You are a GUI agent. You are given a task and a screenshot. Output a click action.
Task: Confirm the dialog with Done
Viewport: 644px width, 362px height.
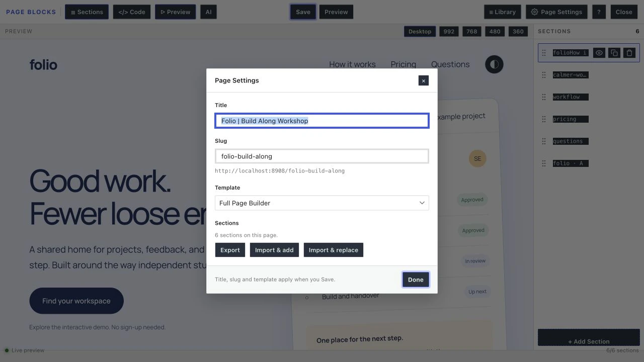[x=416, y=280]
